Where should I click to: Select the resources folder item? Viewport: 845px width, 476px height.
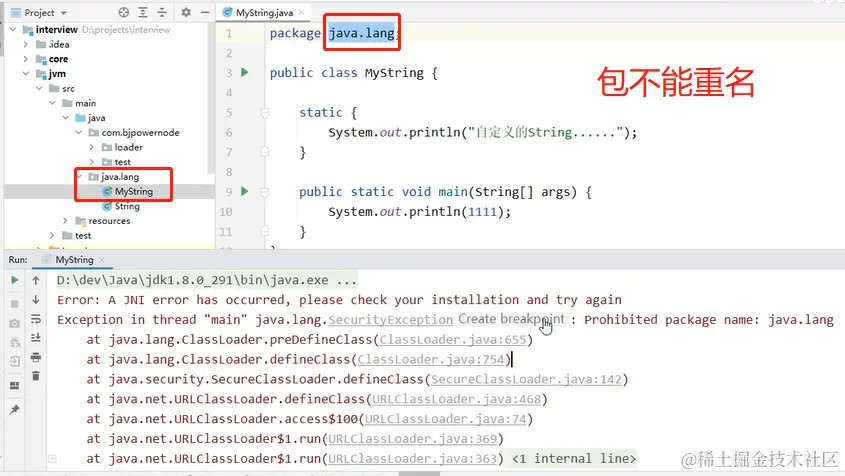tap(109, 220)
